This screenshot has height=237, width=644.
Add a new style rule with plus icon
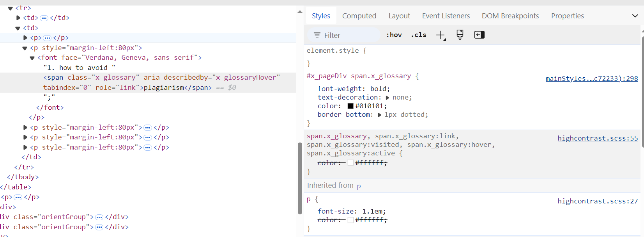(x=441, y=35)
